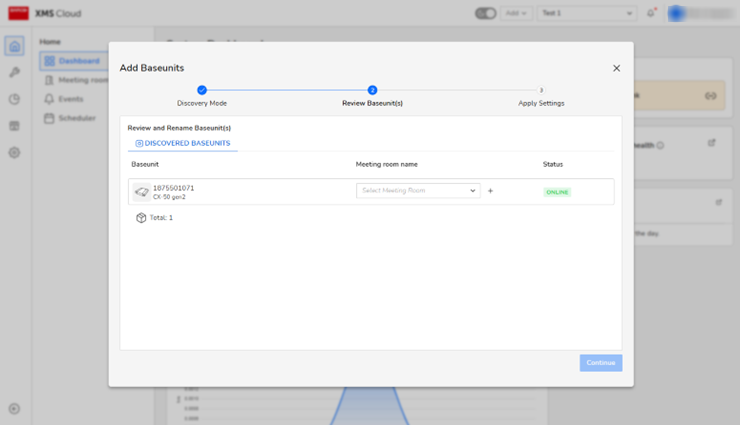Open the Scheduler menu item

pos(75,118)
